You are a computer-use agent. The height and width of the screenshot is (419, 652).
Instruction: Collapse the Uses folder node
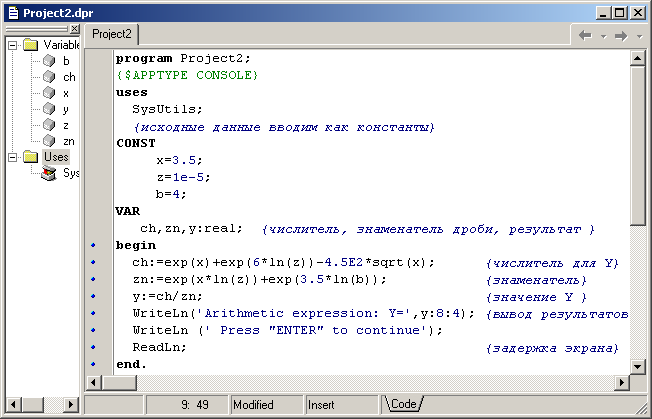13,157
